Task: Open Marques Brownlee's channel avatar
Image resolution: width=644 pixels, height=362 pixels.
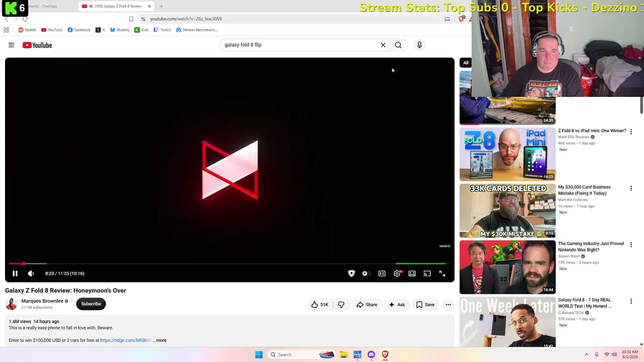Action: click(x=11, y=304)
